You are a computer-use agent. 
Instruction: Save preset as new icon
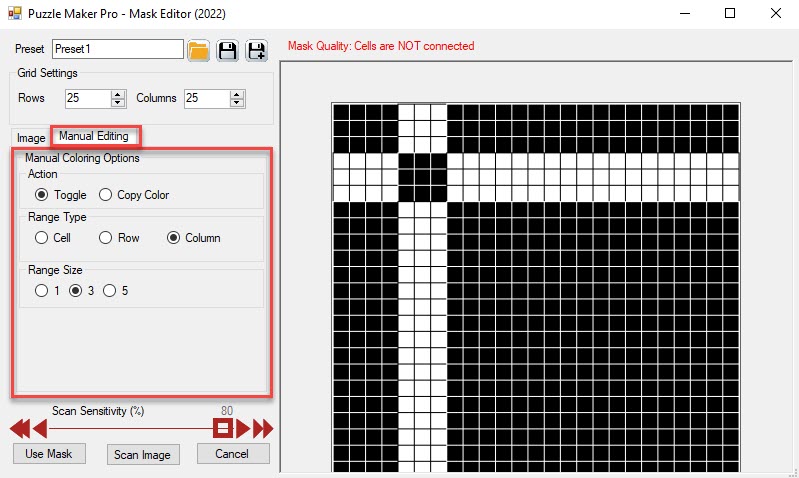257,50
